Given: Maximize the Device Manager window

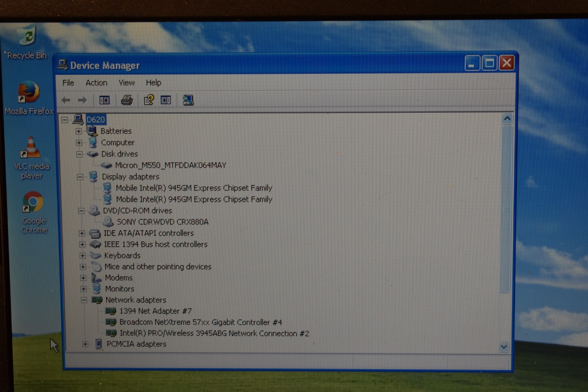Looking at the screenshot, I should 490,63.
